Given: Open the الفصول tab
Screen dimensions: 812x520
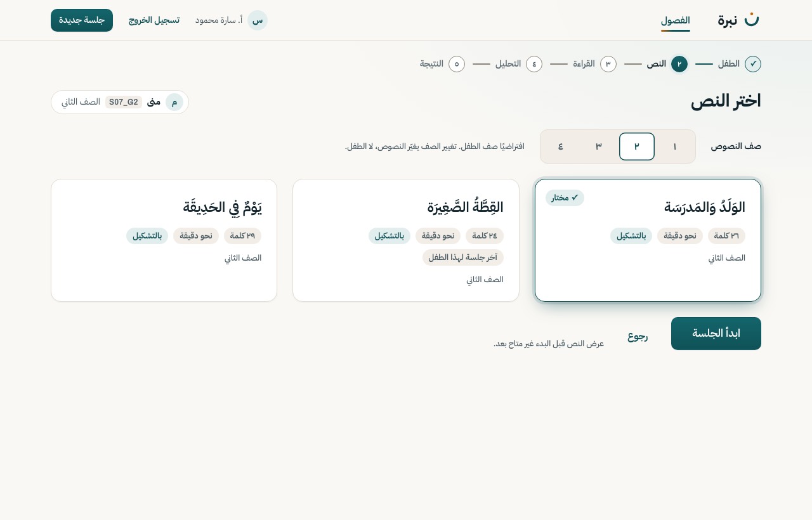Looking at the screenshot, I should (676, 20).
